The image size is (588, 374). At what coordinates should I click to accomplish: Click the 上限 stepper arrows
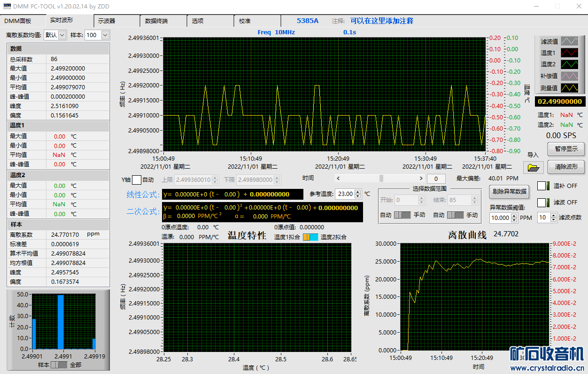(215, 179)
